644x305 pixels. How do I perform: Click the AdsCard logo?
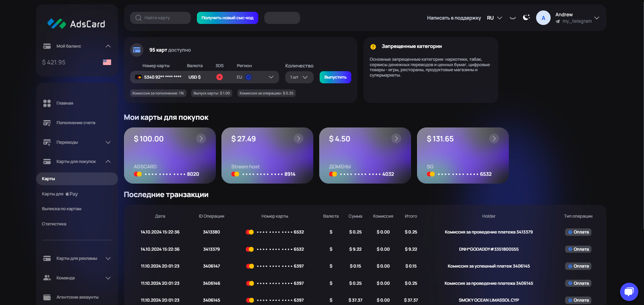pyautogui.click(x=76, y=24)
